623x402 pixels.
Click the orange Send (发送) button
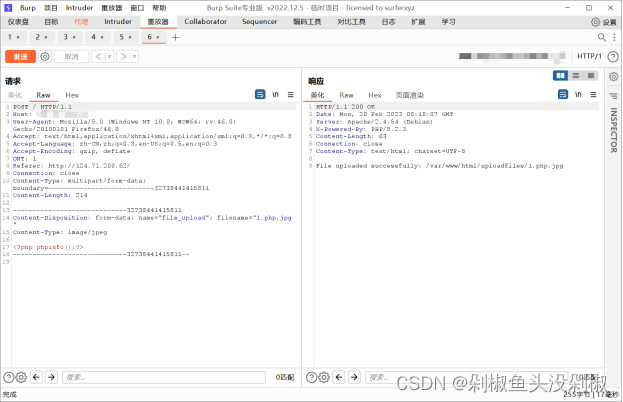[20, 56]
